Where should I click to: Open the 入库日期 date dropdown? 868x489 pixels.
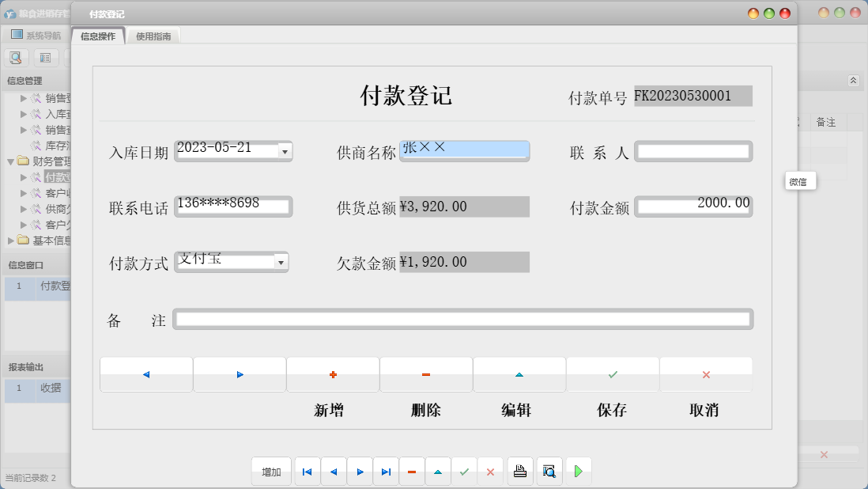[x=284, y=151]
